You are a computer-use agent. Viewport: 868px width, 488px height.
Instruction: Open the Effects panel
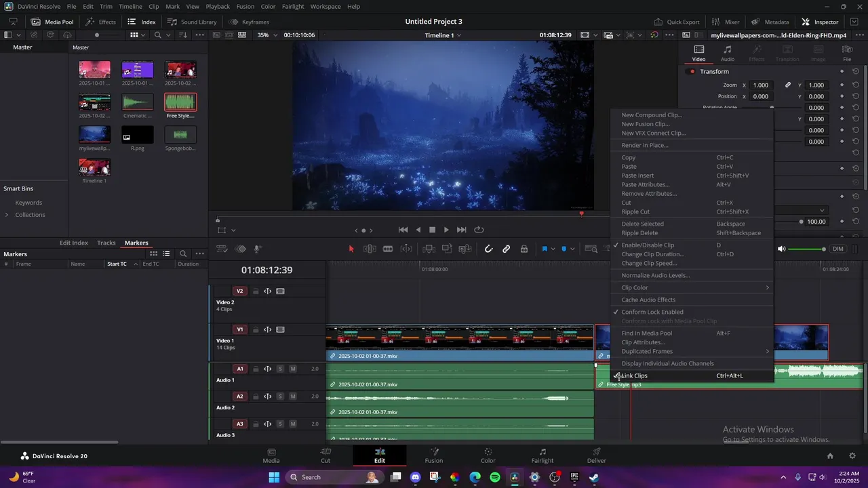point(100,22)
